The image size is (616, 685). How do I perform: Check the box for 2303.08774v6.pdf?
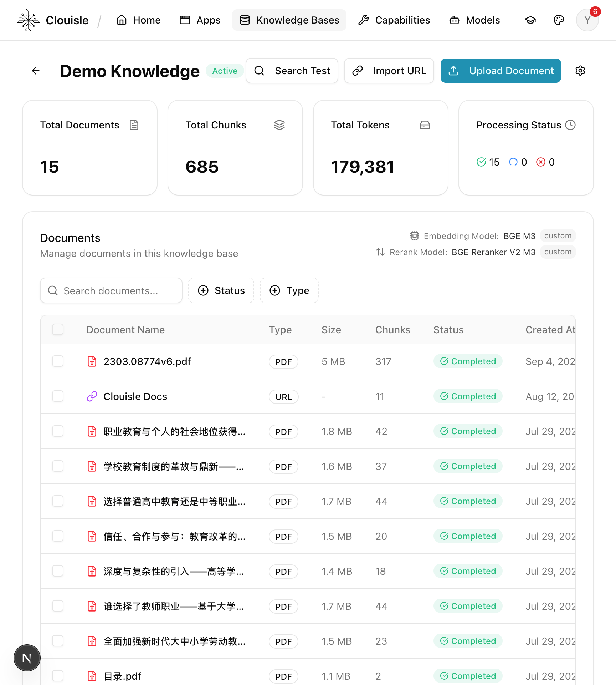(58, 361)
